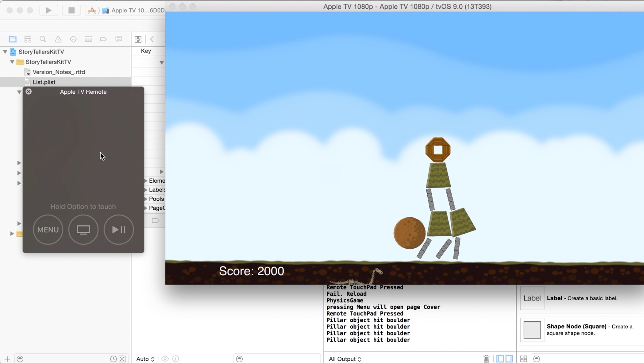Open the Find navigator magnifier icon

tap(43, 39)
